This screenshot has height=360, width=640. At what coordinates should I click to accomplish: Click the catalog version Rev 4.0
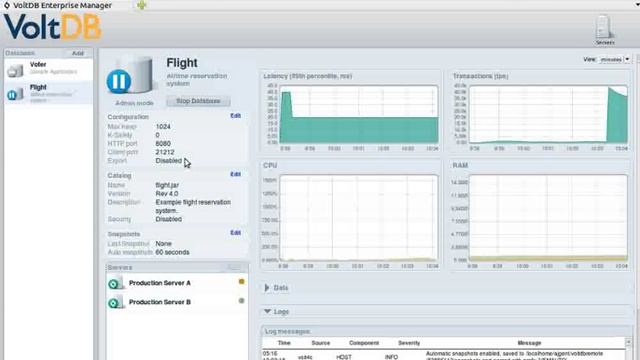[167, 193]
